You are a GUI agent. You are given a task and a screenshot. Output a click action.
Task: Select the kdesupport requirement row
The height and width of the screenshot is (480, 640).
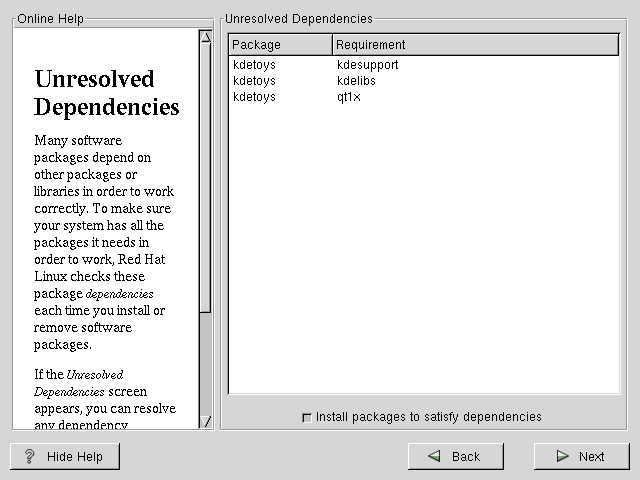coord(368,65)
